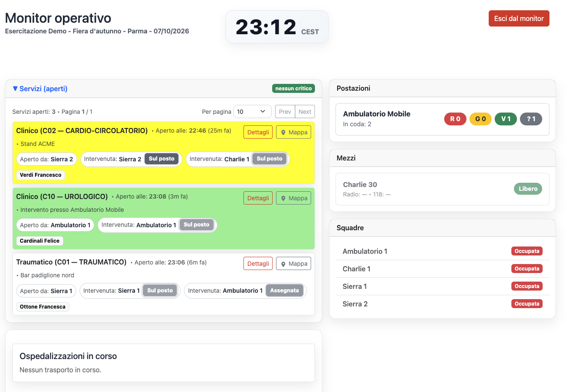This screenshot has width=570, height=392.
Task: Click Assegnata status on Ambulatorio 1
Action: point(285,291)
